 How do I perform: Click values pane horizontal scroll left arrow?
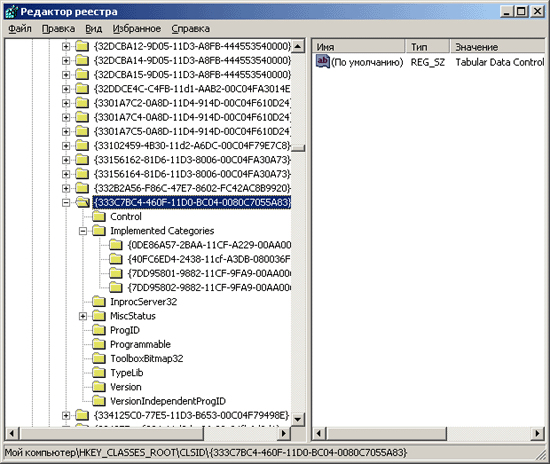(x=318, y=433)
